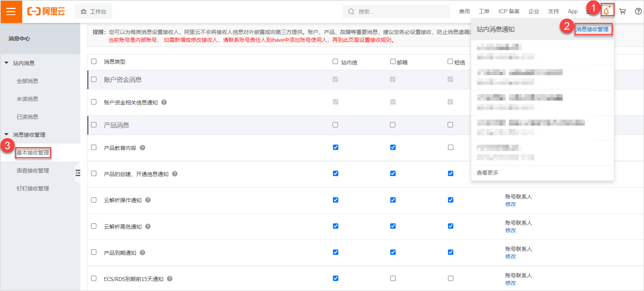The width and height of the screenshot is (644, 291).
Task: Select 基本接收管理 in the sidebar
Action: [33, 152]
